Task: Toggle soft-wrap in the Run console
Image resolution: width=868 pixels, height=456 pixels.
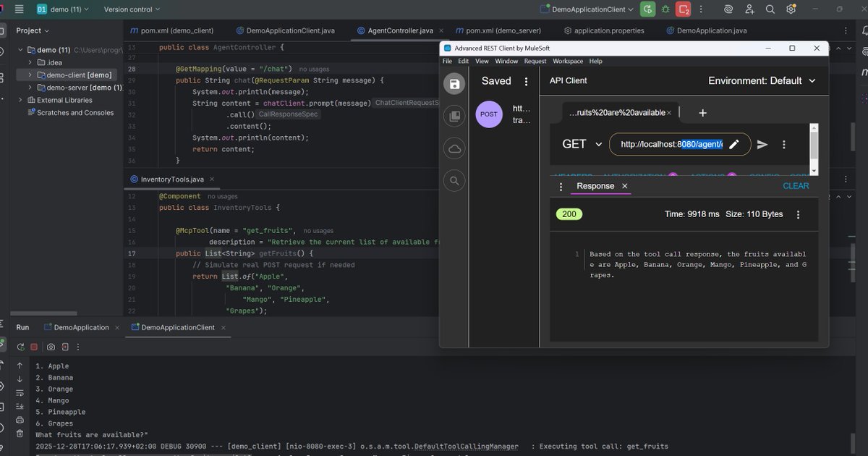Action: pos(20,392)
